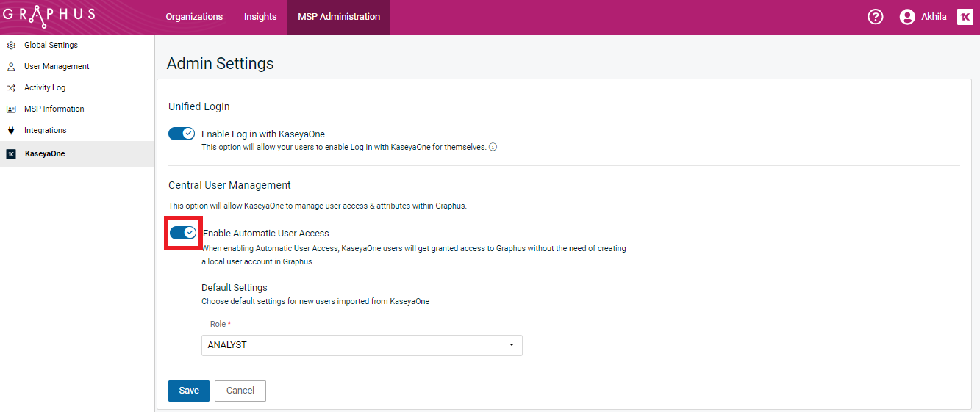Click the Integrations plug icon
This screenshot has height=412, width=980.
pos(11,131)
